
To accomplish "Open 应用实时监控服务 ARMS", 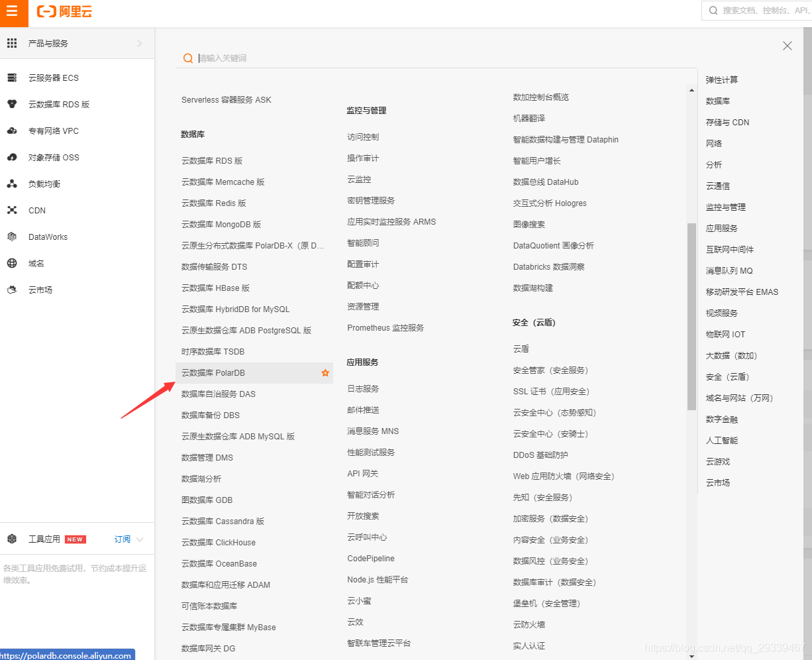I will click(x=391, y=222).
